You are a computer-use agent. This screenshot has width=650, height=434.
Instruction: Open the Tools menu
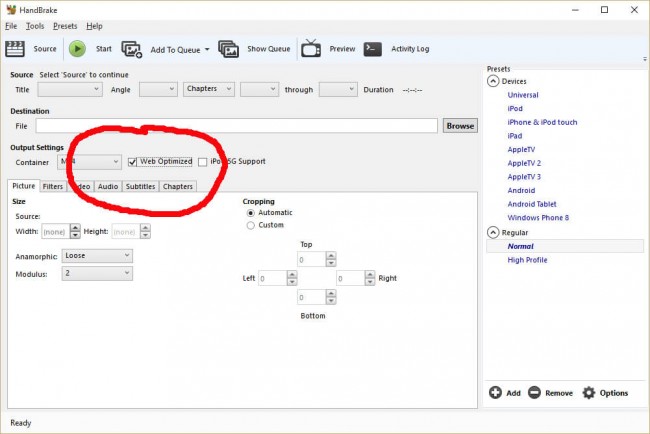[x=35, y=26]
